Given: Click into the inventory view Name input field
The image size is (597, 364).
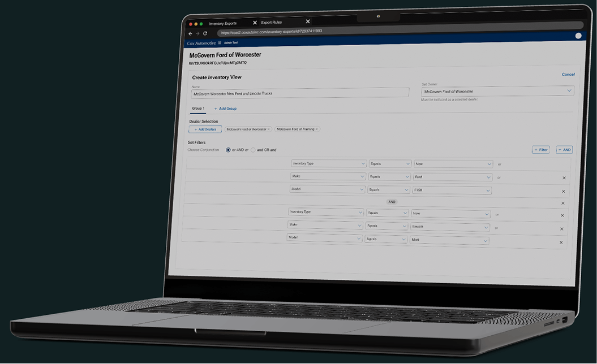Looking at the screenshot, I should tap(300, 93).
